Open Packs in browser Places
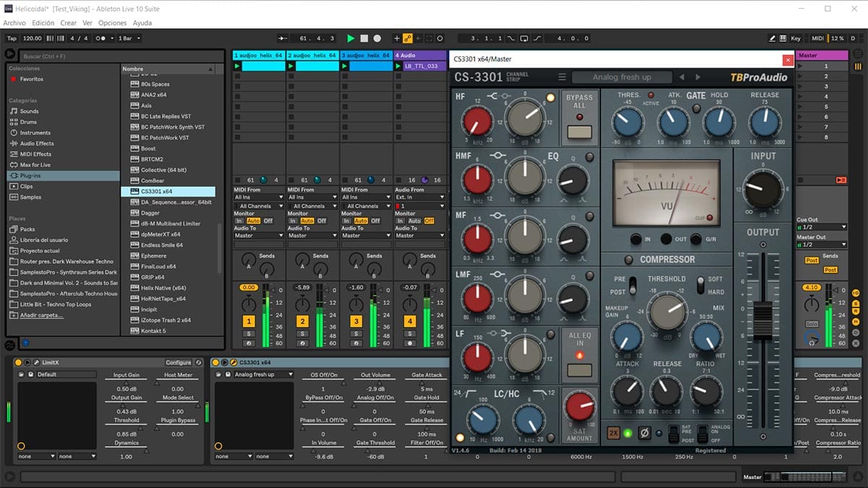This screenshot has height=488, width=868. point(27,229)
